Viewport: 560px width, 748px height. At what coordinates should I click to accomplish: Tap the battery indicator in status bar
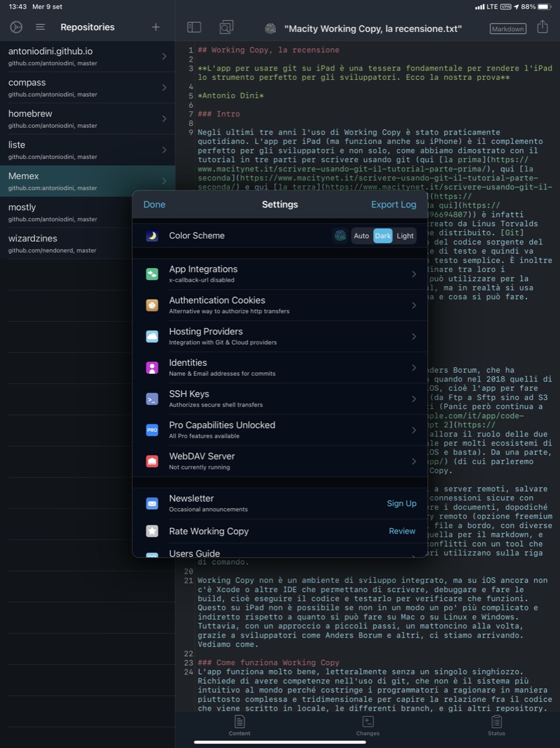pos(544,6)
